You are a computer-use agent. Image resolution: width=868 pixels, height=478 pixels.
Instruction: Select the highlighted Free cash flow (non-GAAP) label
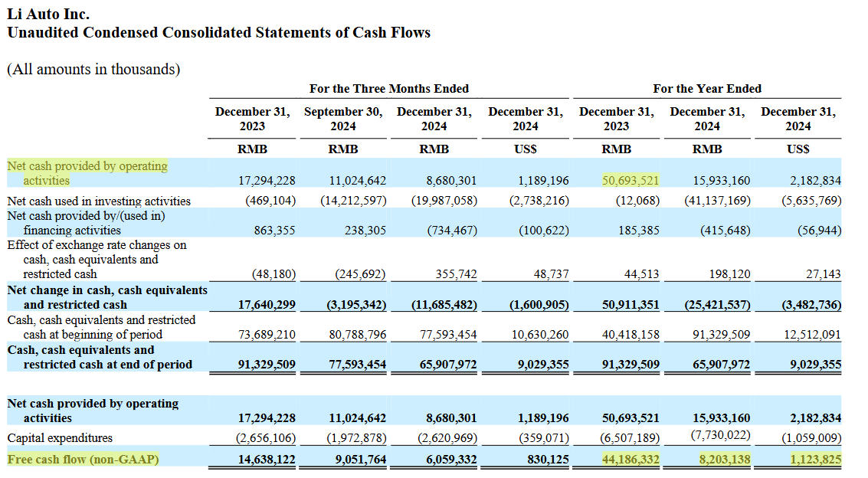(x=83, y=459)
